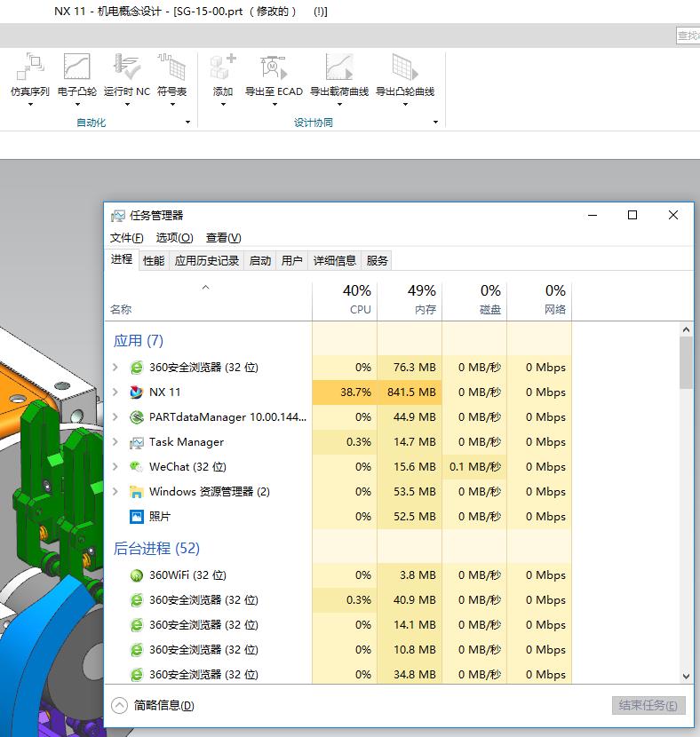Switch to the 启动 tab
This screenshot has width=700, height=737.
(x=260, y=260)
